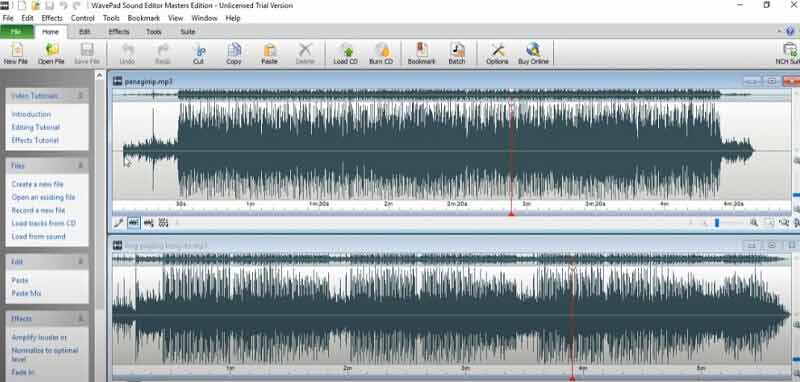Click Load tracks from CD link

click(x=44, y=223)
